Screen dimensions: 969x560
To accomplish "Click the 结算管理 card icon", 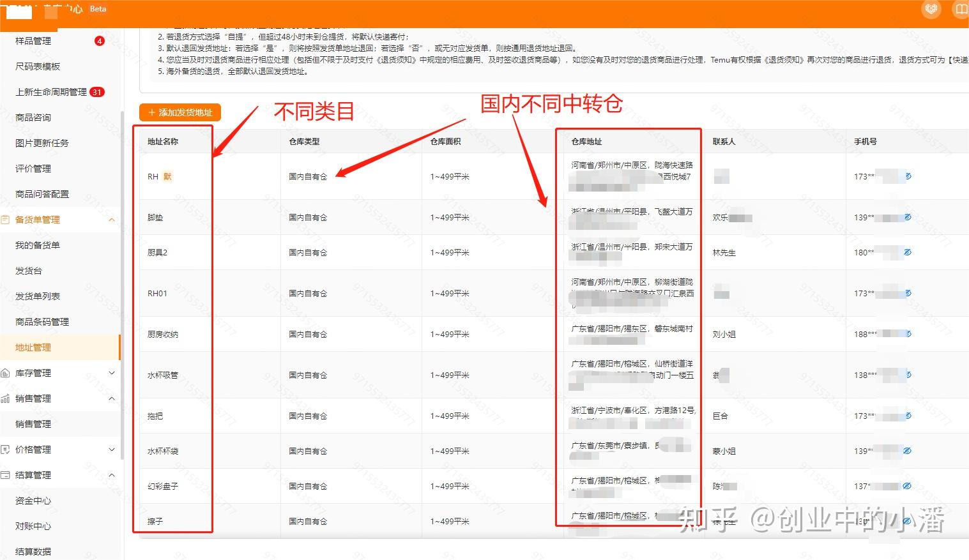I will click(x=6, y=475).
